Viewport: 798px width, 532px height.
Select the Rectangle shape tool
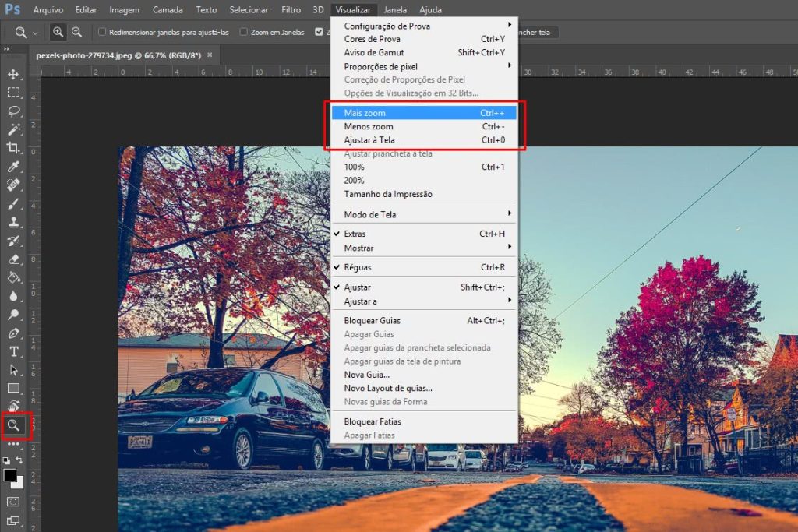click(14, 389)
